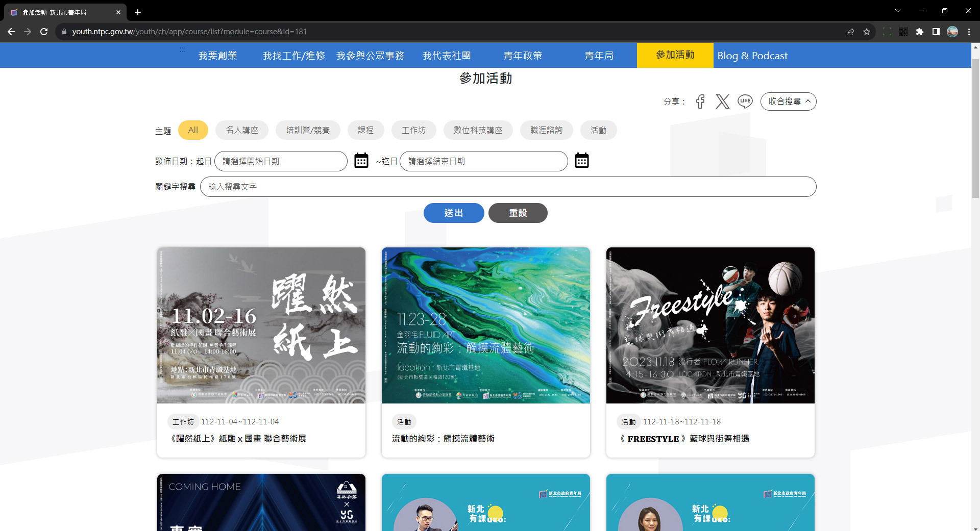Open browser extensions puzzle icon
The image size is (980, 531).
coord(920,32)
